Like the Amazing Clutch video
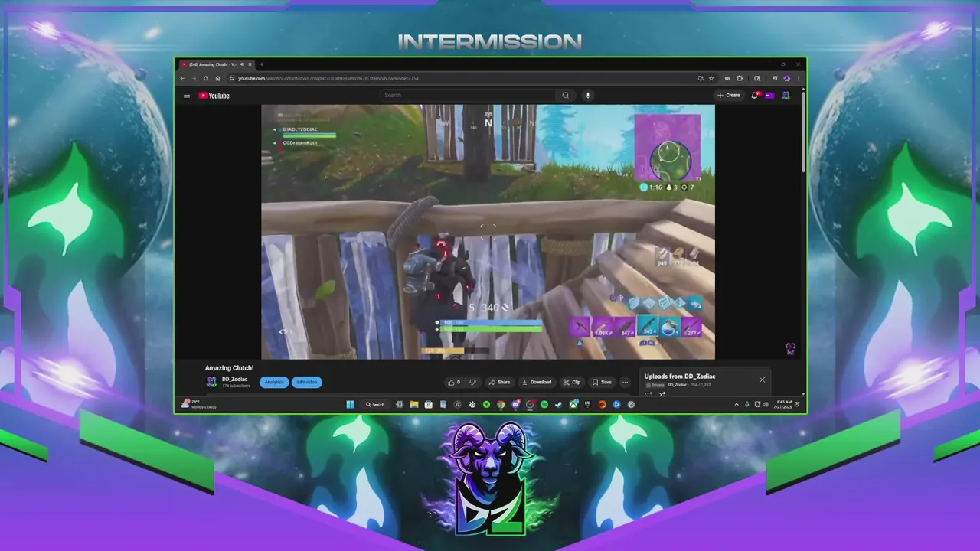The height and width of the screenshot is (551, 980). click(x=454, y=382)
